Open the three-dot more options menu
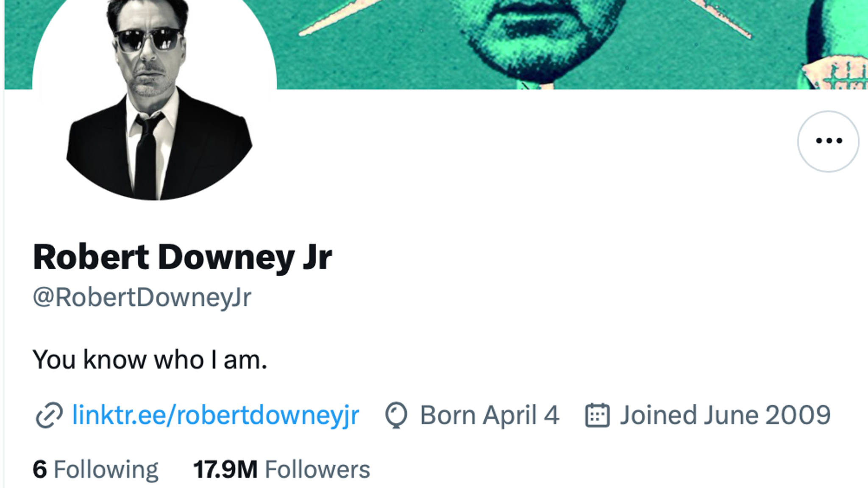Viewport: 868px width, 488px height. pyautogui.click(x=828, y=141)
